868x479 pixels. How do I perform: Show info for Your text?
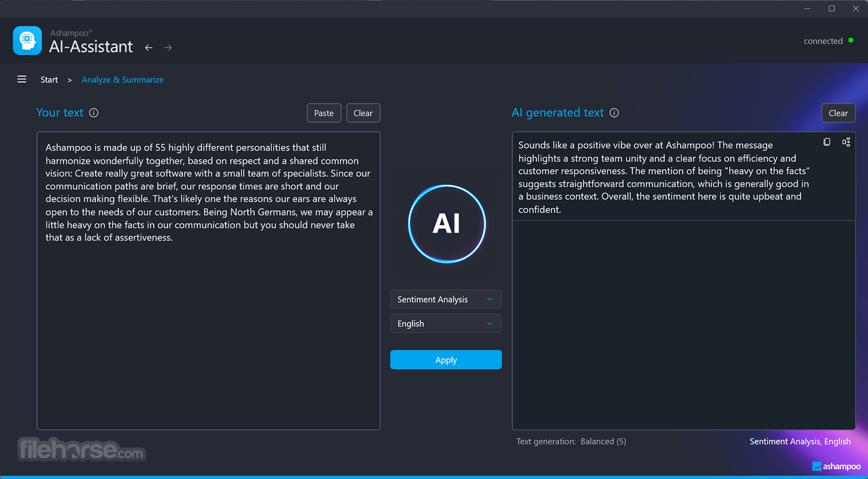click(94, 113)
